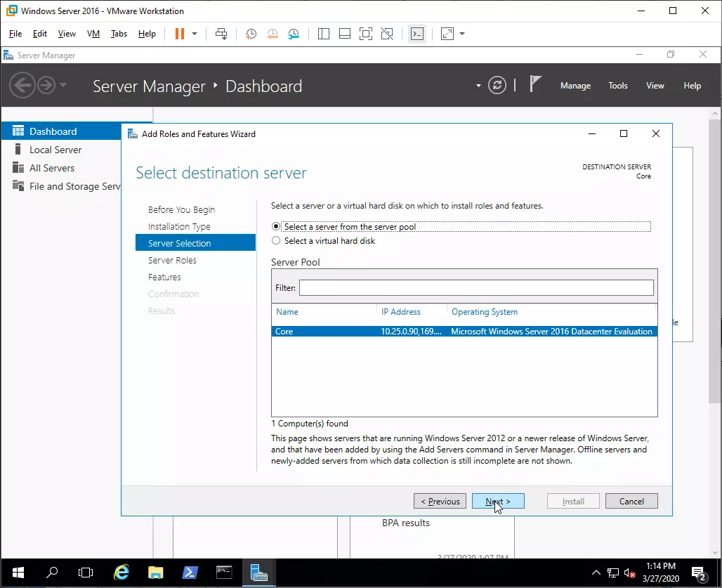Open the VMware View menu

click(x=67, y=34)
